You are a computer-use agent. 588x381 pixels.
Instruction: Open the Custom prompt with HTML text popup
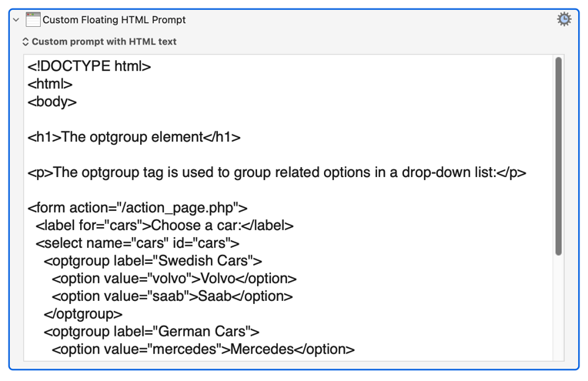click(99, 42)
